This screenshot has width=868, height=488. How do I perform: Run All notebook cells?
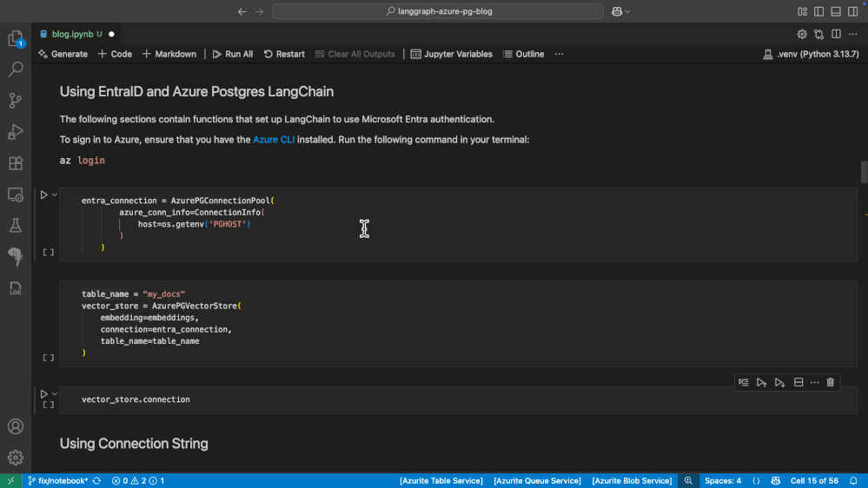tap(233, 54)
